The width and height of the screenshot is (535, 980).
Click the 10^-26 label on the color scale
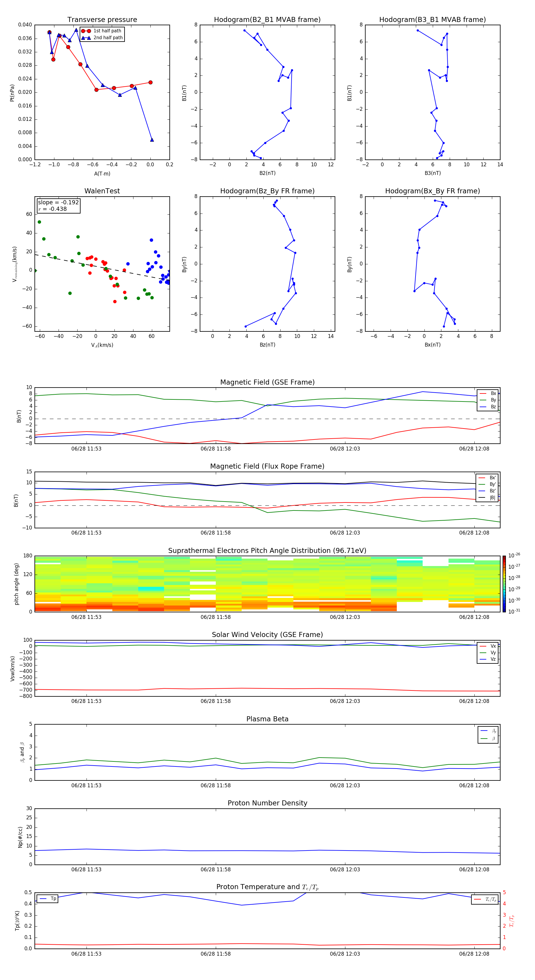pyautogui.click(x=514, y=555)
